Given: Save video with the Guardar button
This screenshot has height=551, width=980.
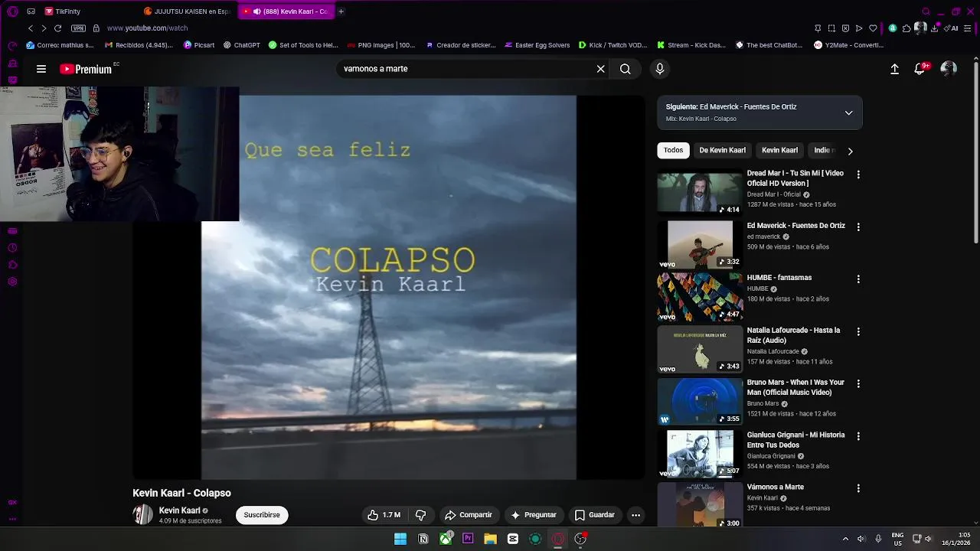Looking at the screenshot, I should click(x=595, y=515).
